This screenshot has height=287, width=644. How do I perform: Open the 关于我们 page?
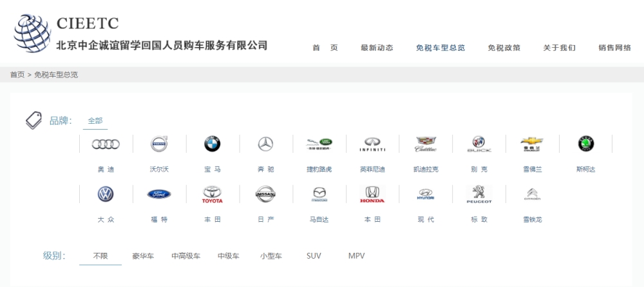pyautogui.click(x=560, y=48)
